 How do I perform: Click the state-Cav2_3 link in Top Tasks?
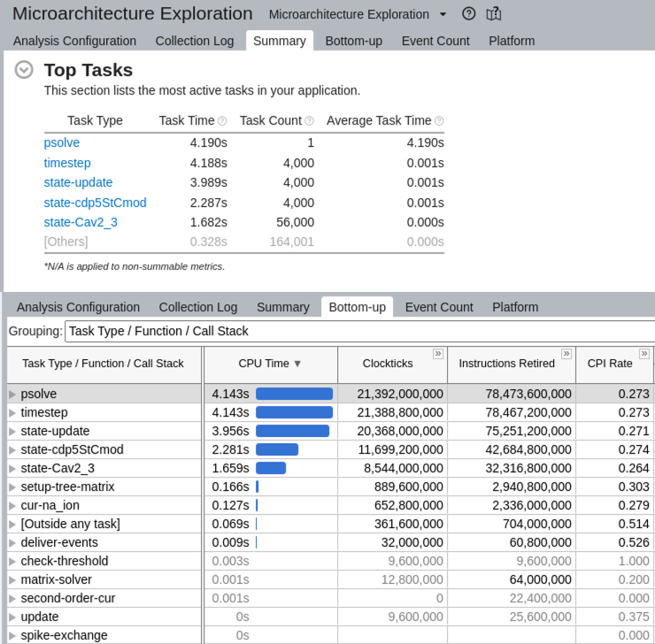point(81,222)
